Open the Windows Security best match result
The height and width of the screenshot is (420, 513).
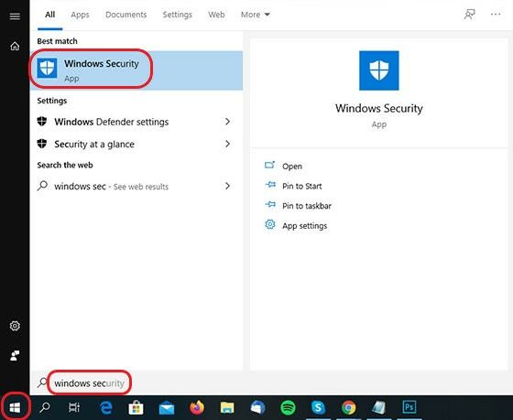136,70
